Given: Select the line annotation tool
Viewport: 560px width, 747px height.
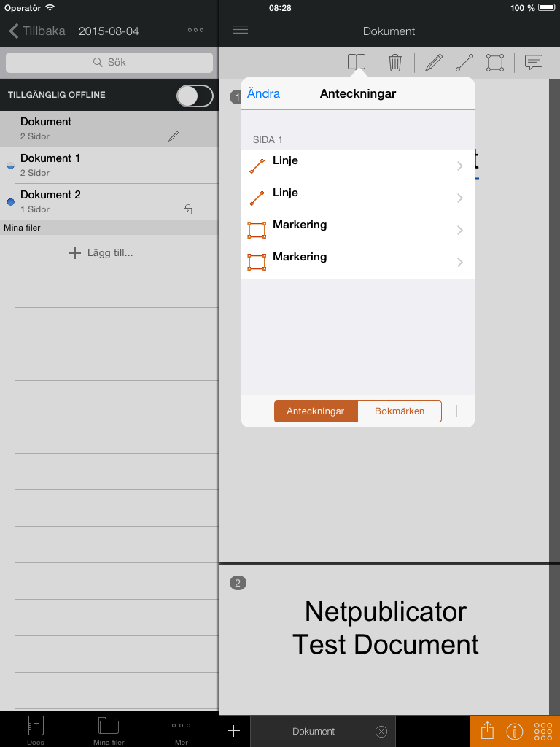Looking at the screenshot, I should tap(464, 63).
